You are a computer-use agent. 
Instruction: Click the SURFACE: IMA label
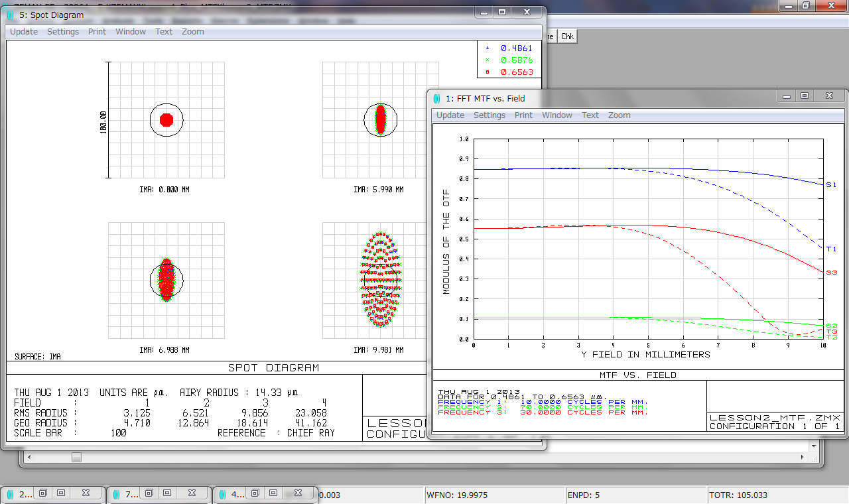37,357
